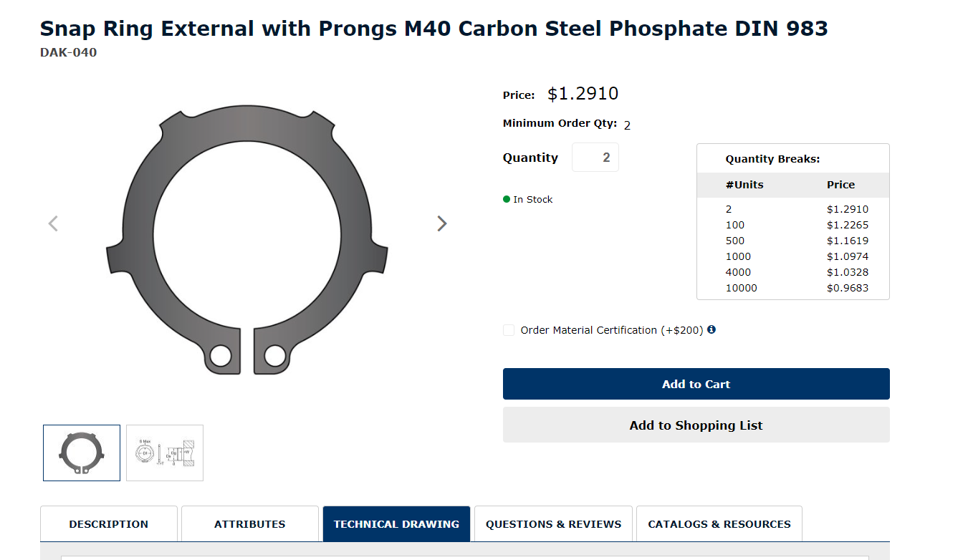Image resolution: width=963 pixels, height=560 pixels.
Task: Open the Catalogs & Resources tab
Action: click(719, 524)
